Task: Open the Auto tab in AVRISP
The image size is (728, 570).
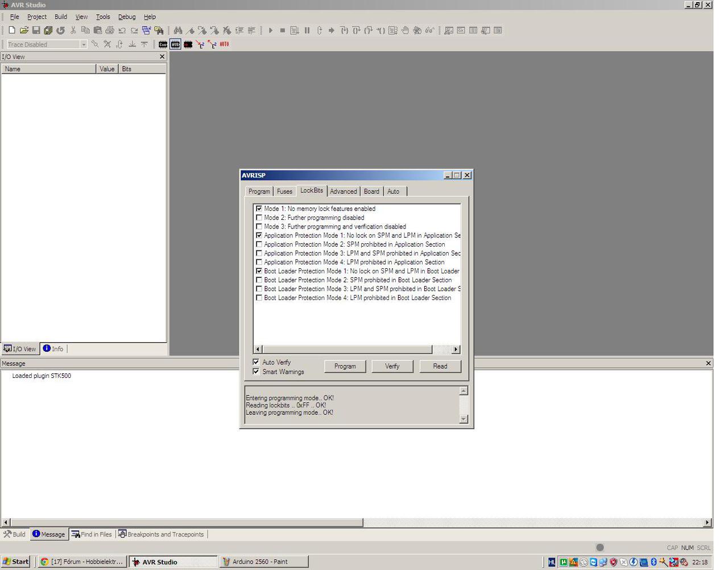Action: (x=394, y=192)
